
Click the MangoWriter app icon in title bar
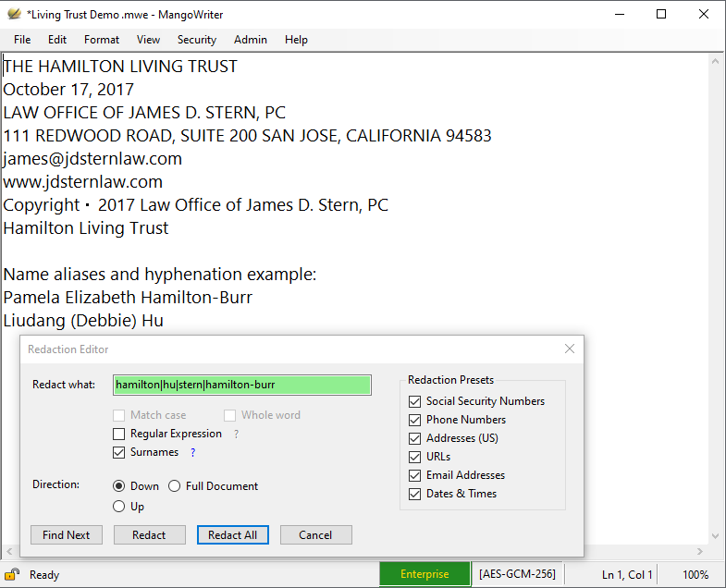14,15
